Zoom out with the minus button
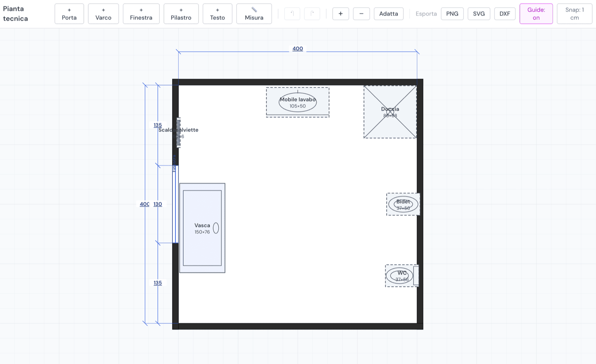The width and height of the screenshot is (596, 364). 361,14
